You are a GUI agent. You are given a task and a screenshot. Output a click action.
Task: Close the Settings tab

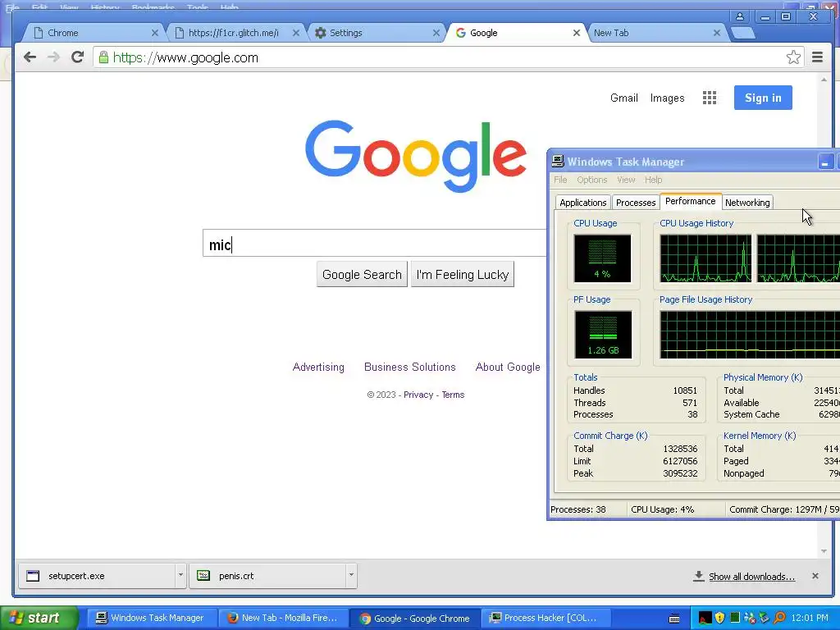click(x=436, y=33)
